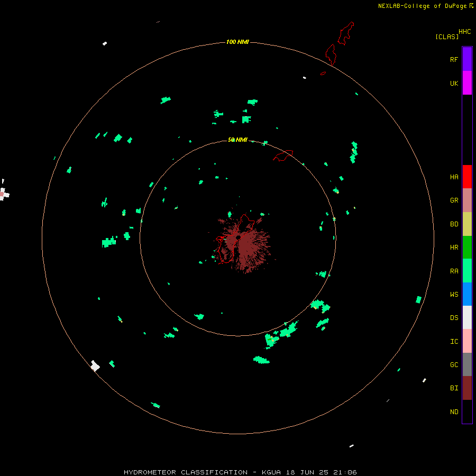Click the RF purple legend swatch
Screen dimensions: 476x476
coord(467,59)
